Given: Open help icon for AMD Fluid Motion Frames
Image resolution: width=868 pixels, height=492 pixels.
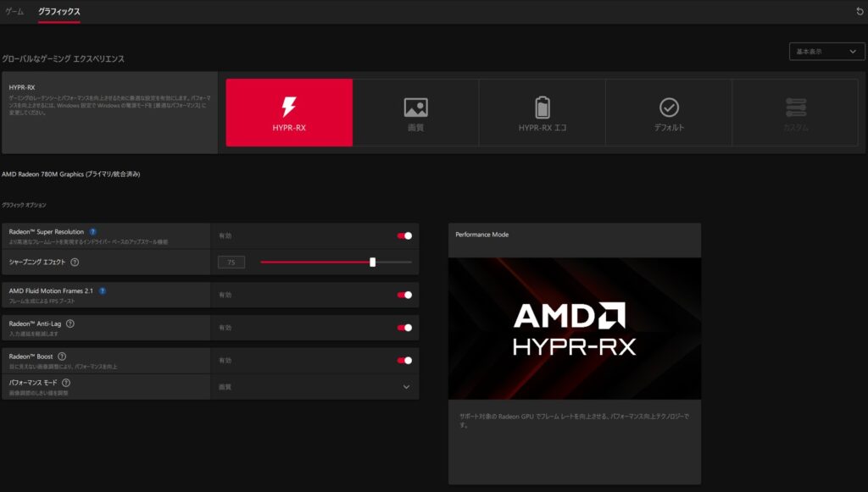Looking at the screenshot, I should 103,290.
